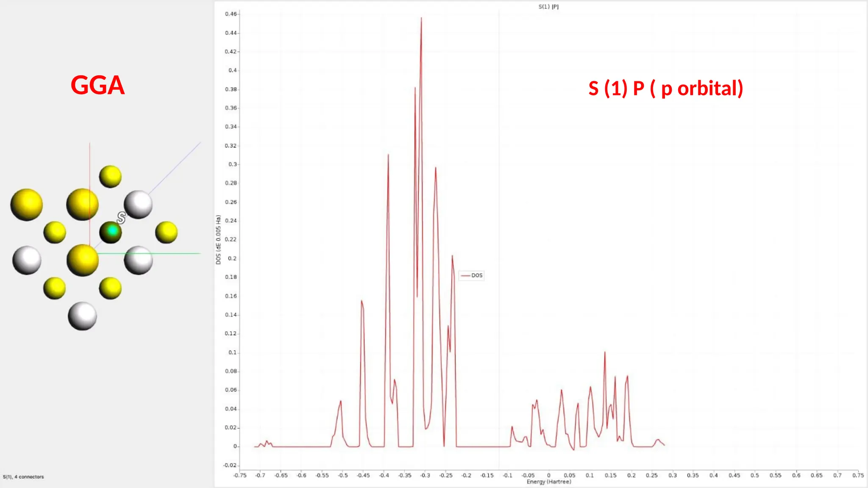Image resolution: width=868 pixels, height=488 pixels.
Task: Select the white atom on the green axis line
Action: pyautogui.click(x=138, y=260)
